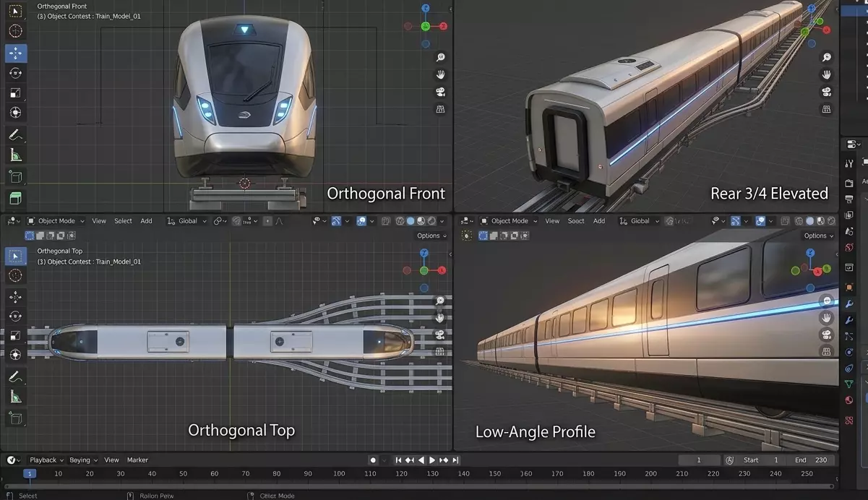The width and height of the screenshot is (868, 500).
Task: Open the Object Data green triangle tab
Action: [849, 384]
